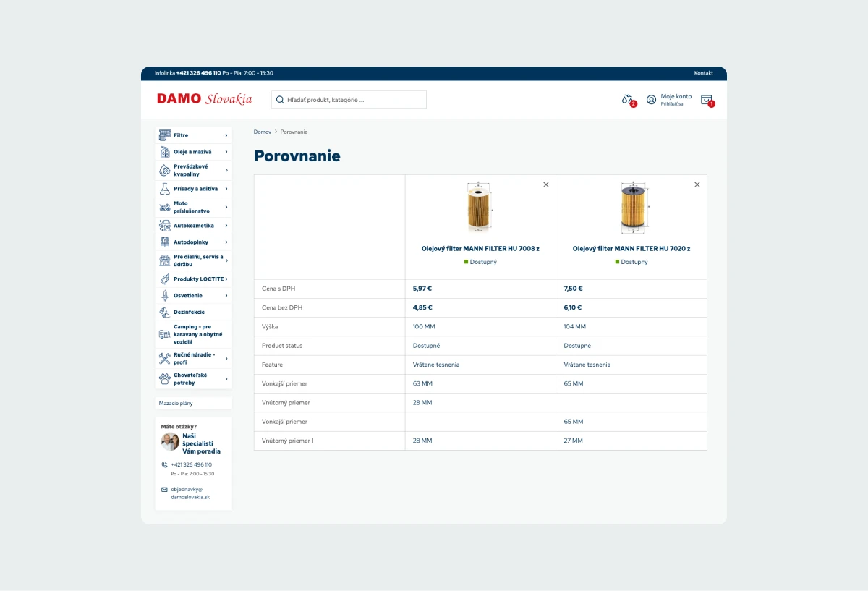Expand Osvetlenie chevron
The height and width of the screenshot is (591, 868).
coord(226,296)
